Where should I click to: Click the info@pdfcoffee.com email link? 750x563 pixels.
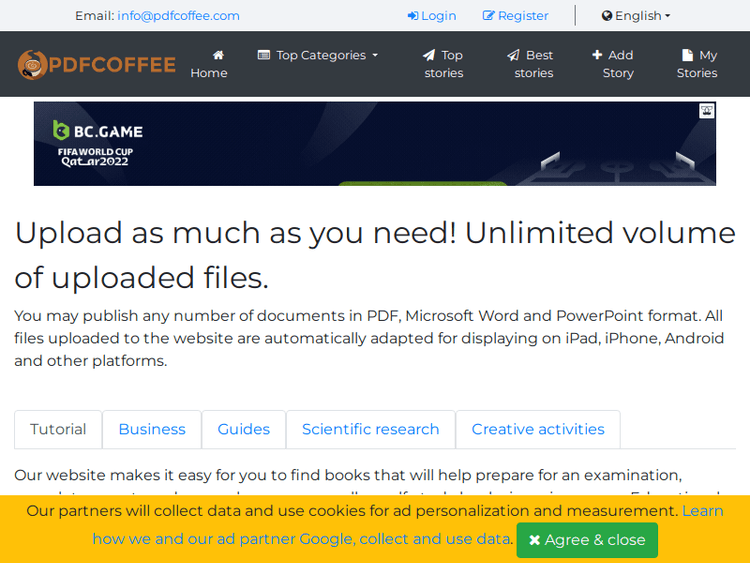pyautogui.click(x=178, y=16)
